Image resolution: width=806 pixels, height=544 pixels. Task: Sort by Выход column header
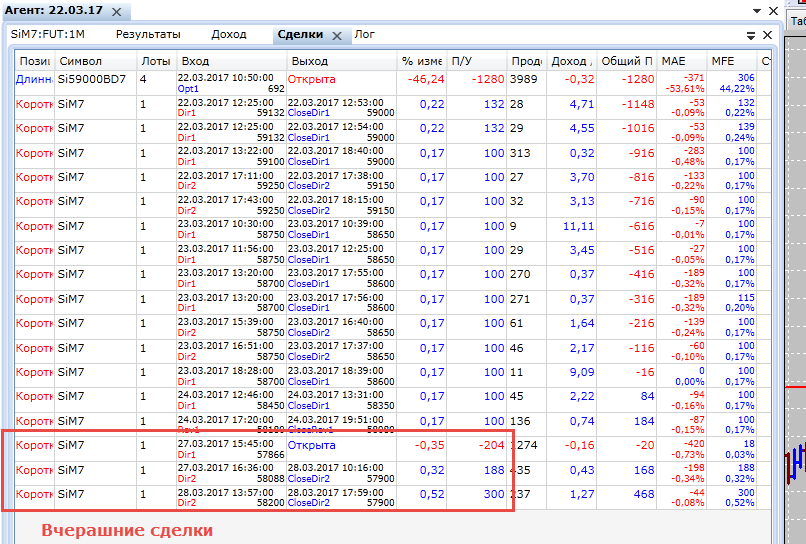pos(341,61)
